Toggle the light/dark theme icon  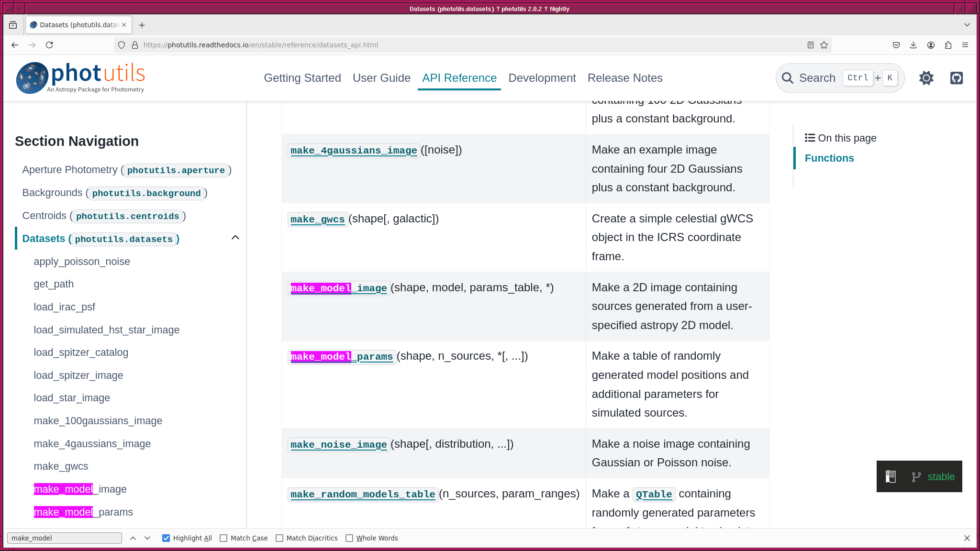pos(926,78)
